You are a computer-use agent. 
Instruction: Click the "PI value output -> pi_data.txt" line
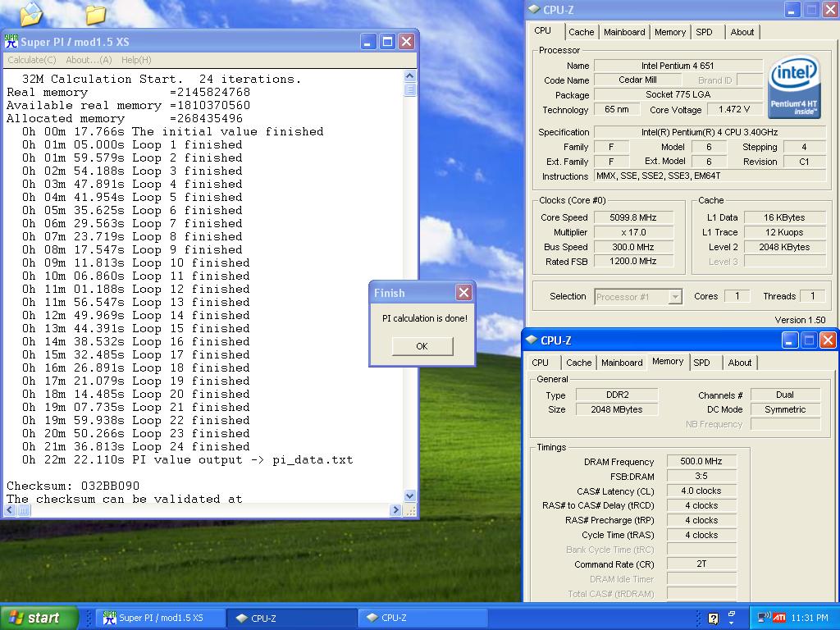[x=188, y=460]
